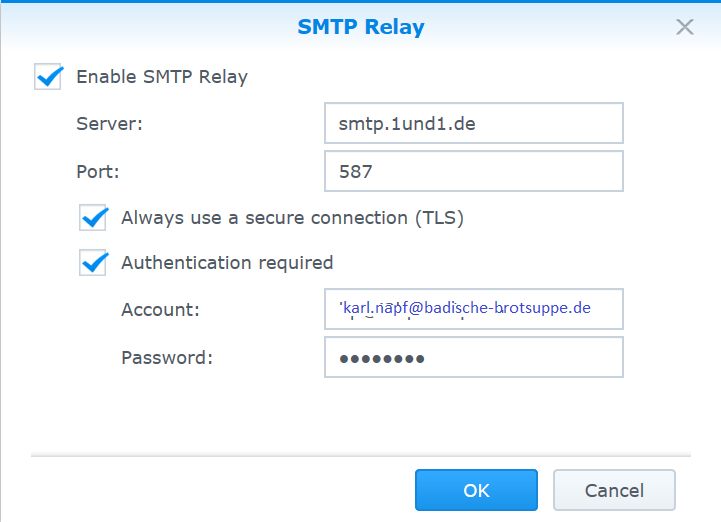The height and width of the screenshot is (522, 721).
Task: Toggle Always use a secure connection checkbox
Action: click(x=93, y=217)
